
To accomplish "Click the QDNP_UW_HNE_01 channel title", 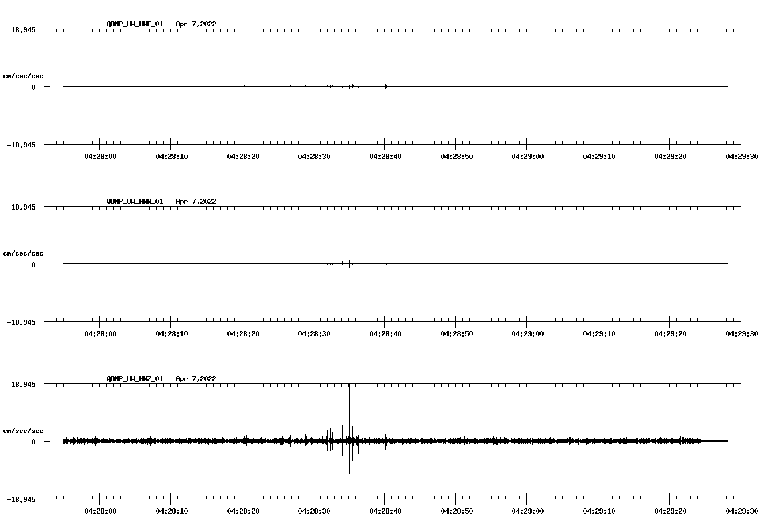I will tap(135, 24).
